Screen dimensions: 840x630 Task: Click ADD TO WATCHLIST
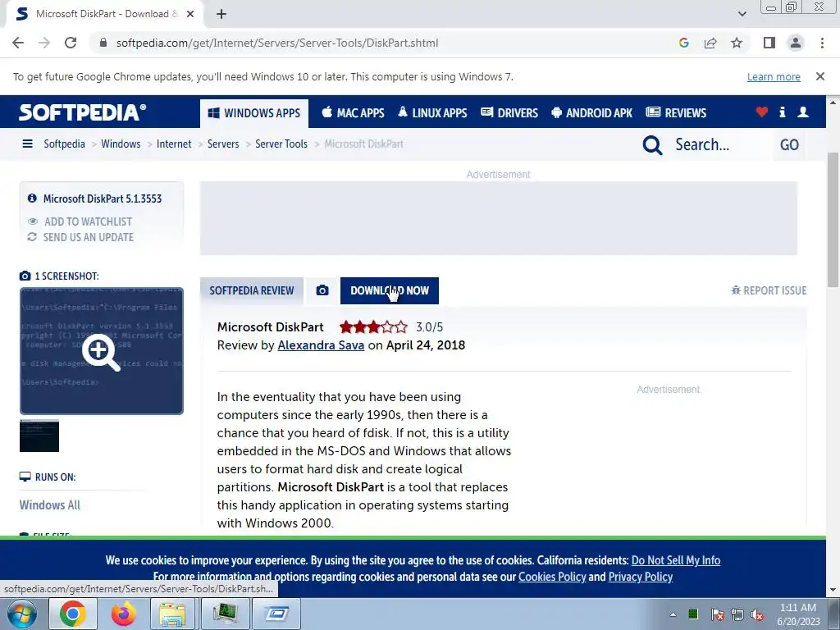tap(88, 221)
